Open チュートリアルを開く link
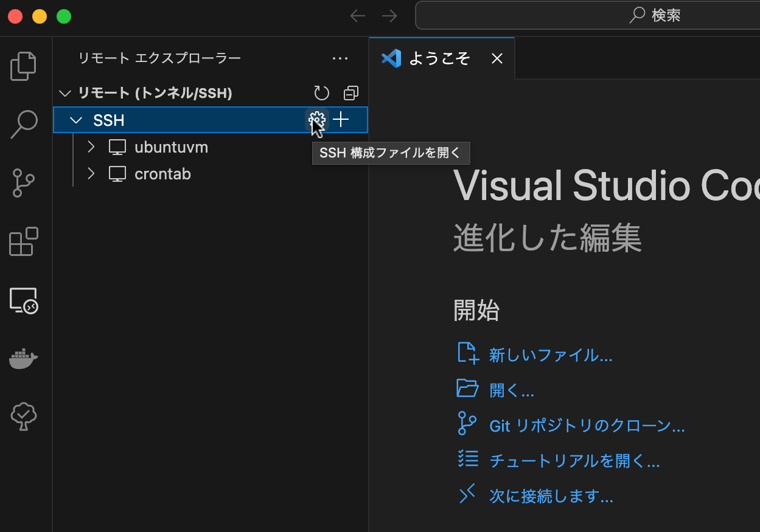The height and width of the screenshot is (532, 760). pyautogui.click(x=574, y=461)
